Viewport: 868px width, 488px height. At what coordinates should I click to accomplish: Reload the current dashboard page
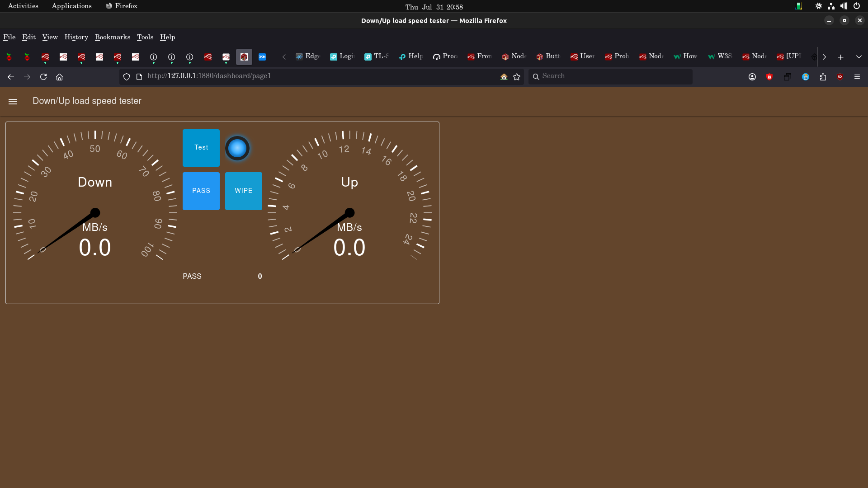click(x=43, y=77)
